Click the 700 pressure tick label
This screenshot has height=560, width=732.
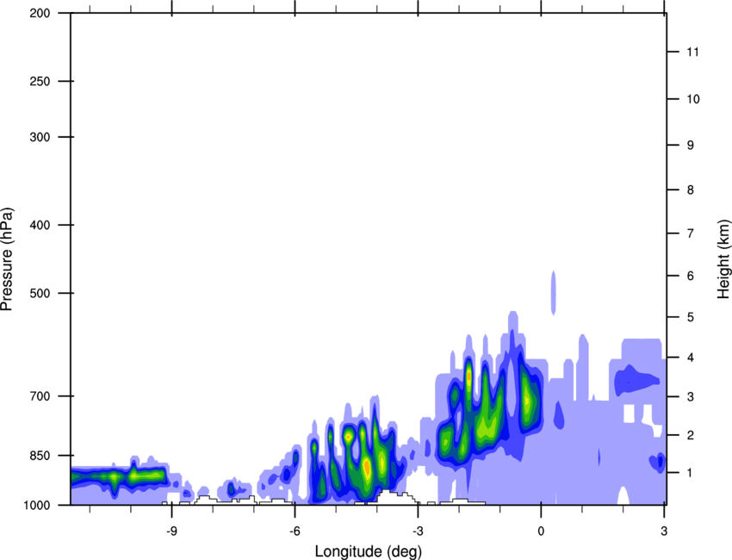tap(38, 396)
